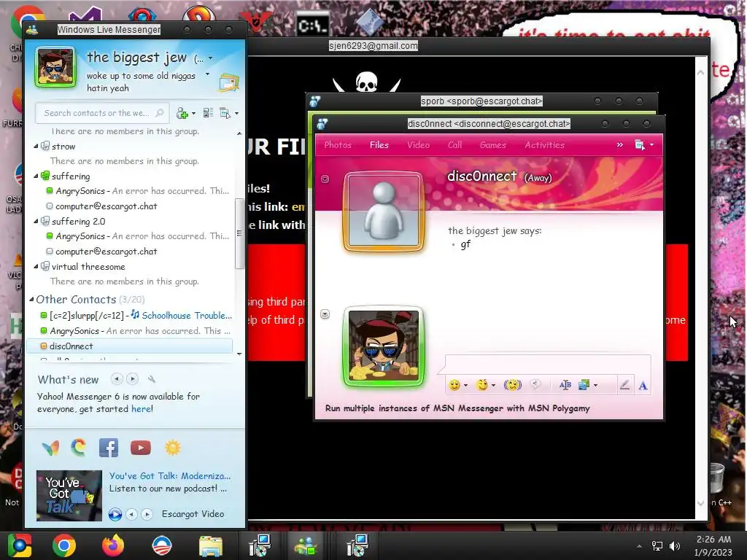The width and height of the screenshot is (747, 560).
Task: Click the voice clip icon in chat
Action: [535, 385]
